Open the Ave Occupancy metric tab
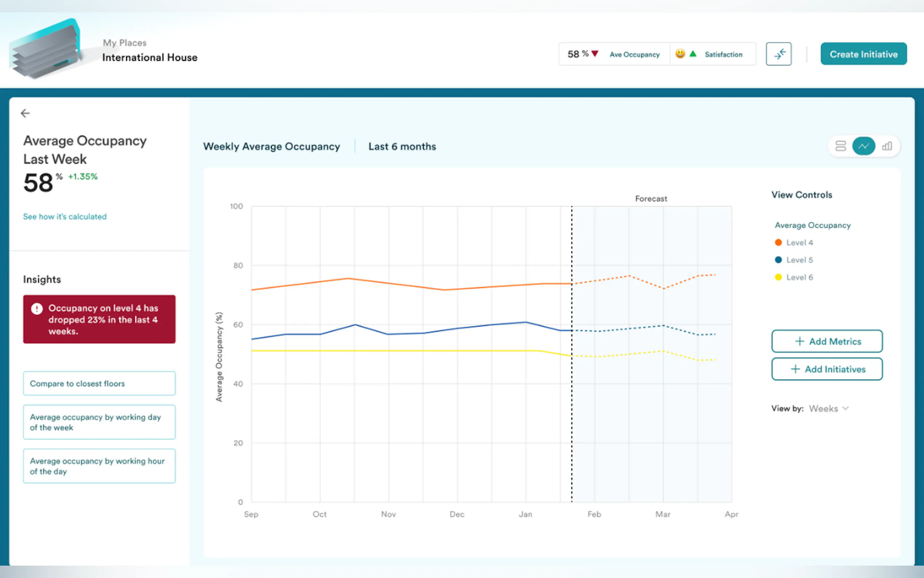 tap(634, 54)
